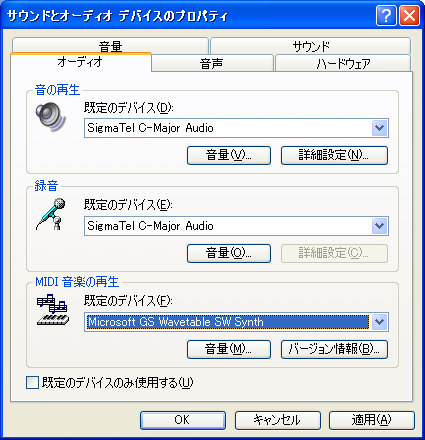The height and width of the screenshot is (440, 425).
Task: Show バージョン情報(B) for MIDI device
Action: [x=334, y=349]
